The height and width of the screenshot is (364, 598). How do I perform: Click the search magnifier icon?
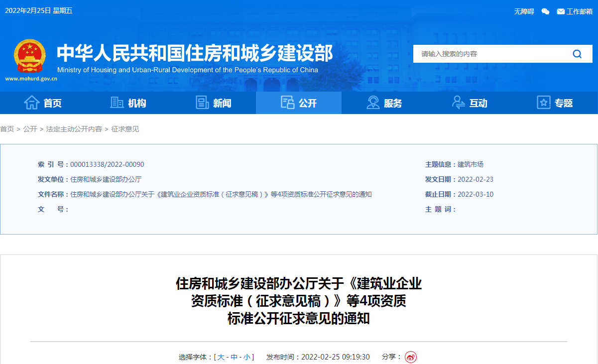point(577,54)
